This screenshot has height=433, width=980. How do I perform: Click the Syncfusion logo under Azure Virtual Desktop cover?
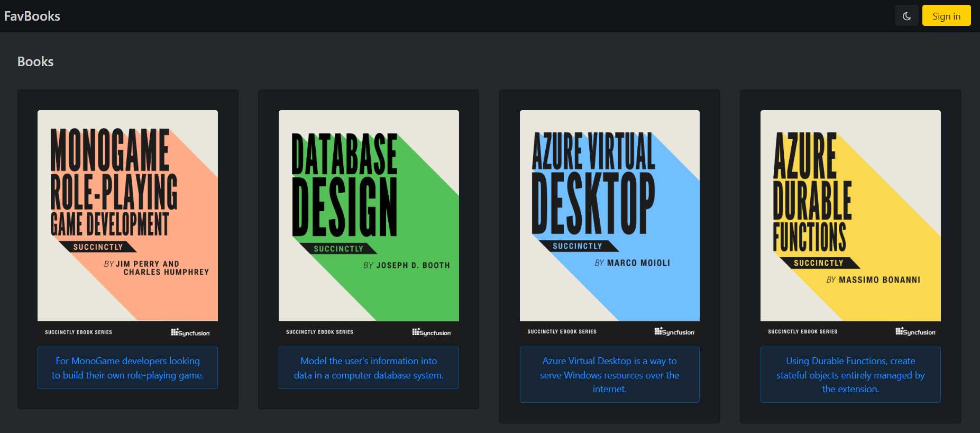(674, 331)
